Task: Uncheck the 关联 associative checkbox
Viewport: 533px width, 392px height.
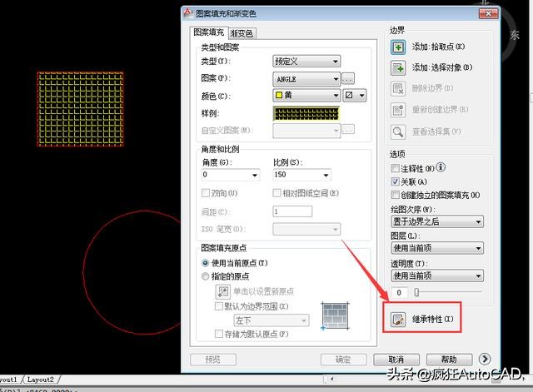Action: pos(395,181)
